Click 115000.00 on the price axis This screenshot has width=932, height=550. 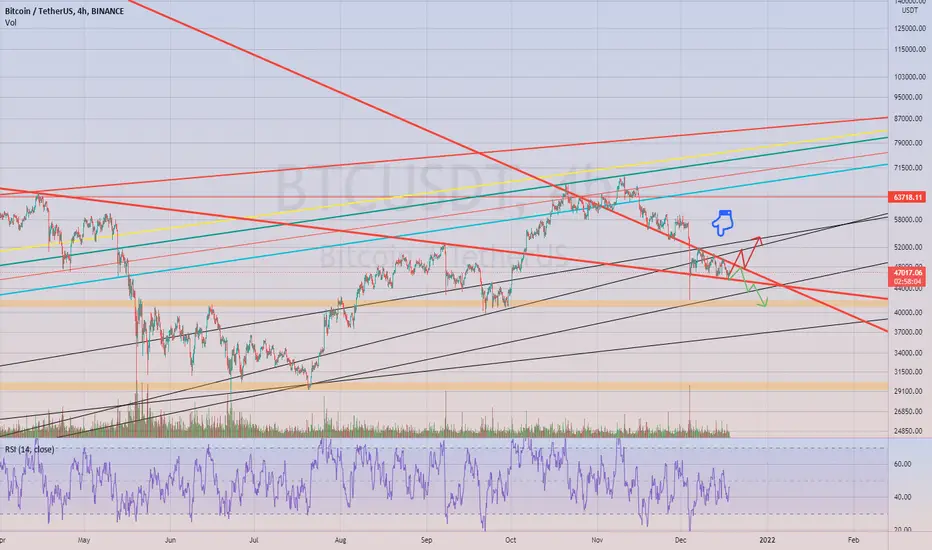(x=909, y=49)
